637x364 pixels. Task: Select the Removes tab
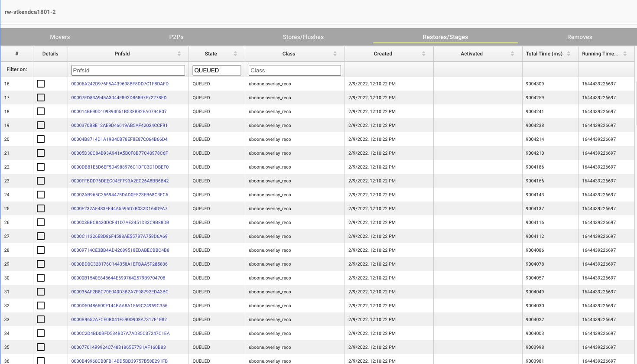pos(579,37)
